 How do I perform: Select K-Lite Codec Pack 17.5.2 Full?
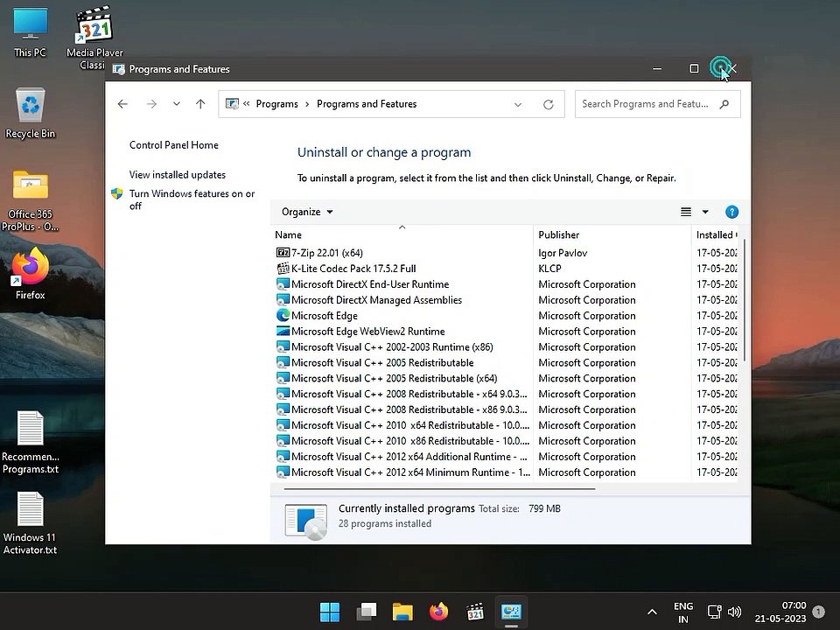[353, 269]
